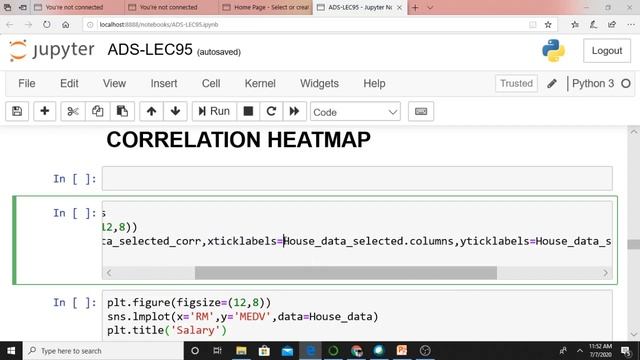Close the ADS-LEC95 Jupyter tab
640x360 pixels.
pos(399,7)
